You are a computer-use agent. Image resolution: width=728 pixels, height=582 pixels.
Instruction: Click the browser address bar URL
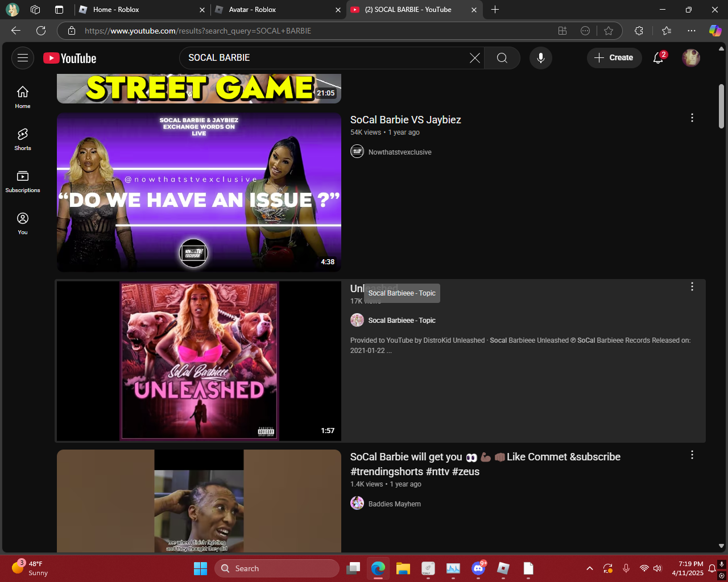coord(198,31)
